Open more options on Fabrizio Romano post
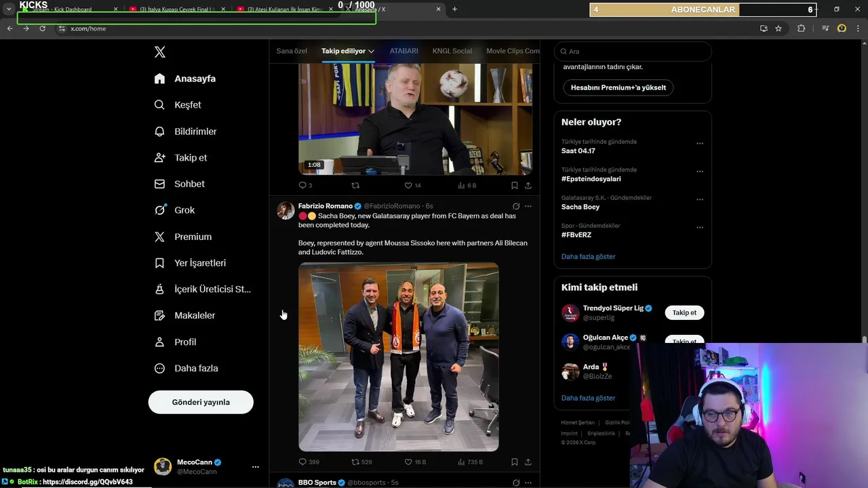 click(x=528, y=206)
